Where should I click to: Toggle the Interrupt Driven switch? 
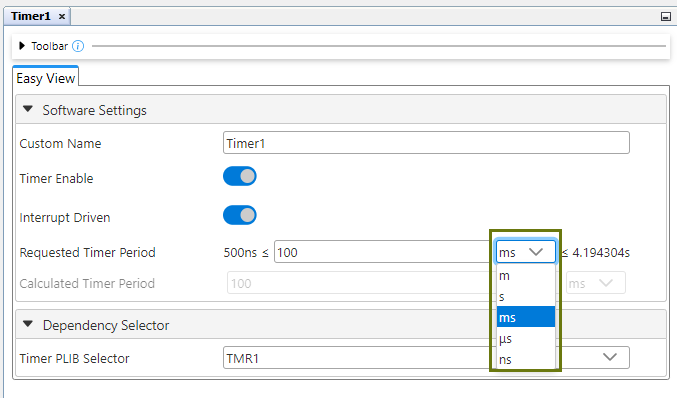point(240,215)
